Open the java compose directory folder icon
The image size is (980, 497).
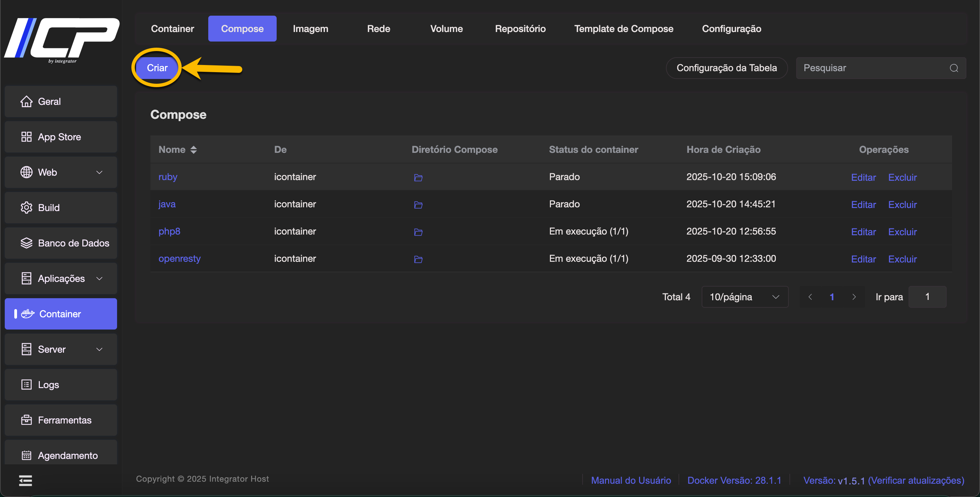pos(418,205)
